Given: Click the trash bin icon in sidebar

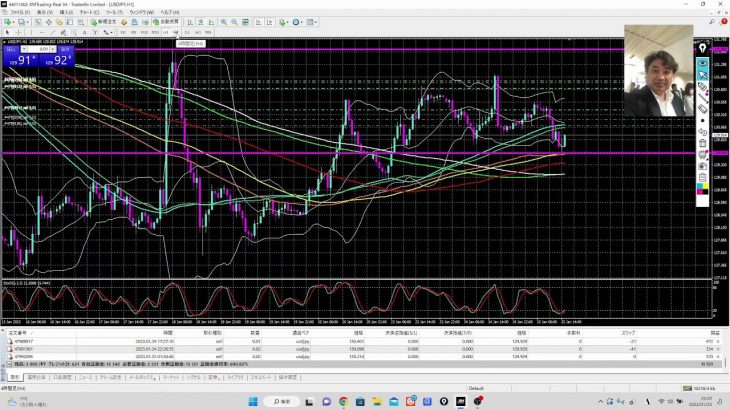Looking at the screenshot, I should coord(703,143).
